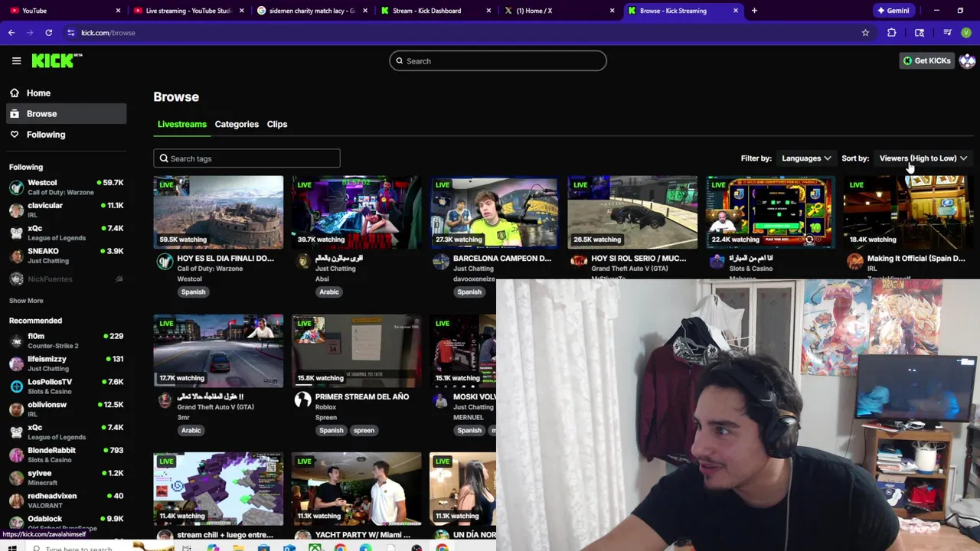
Task: Click Spanish tag under Westcol's Warzone stream
Action: [x=193, y=292]
